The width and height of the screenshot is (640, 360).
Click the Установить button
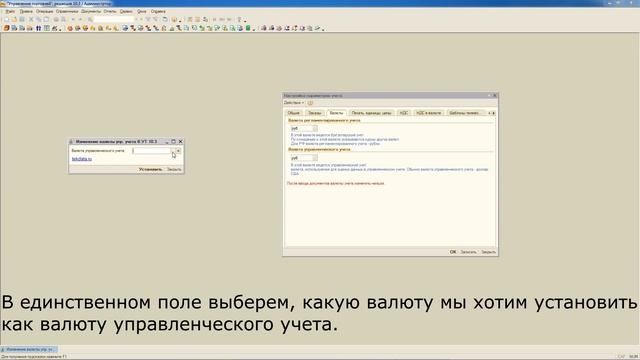pos(151,169)
